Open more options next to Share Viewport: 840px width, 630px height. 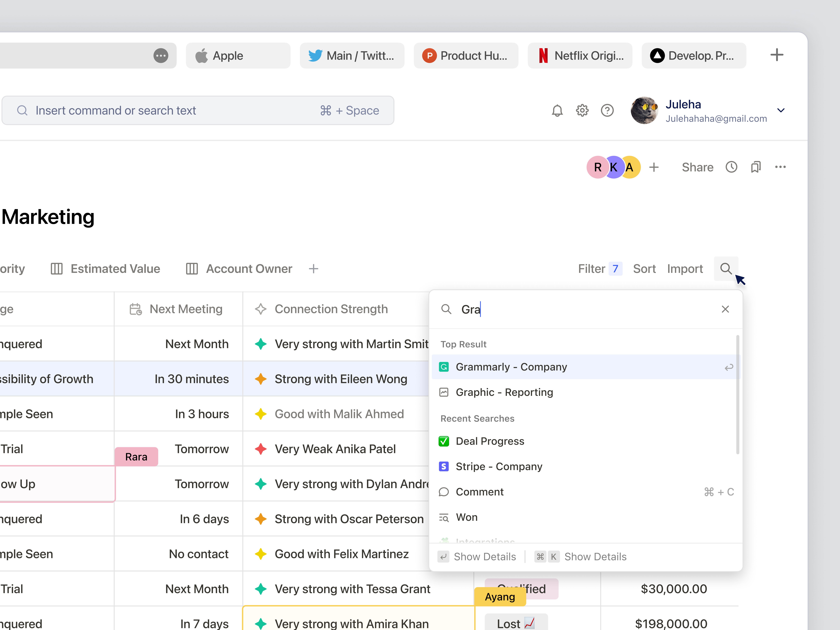click(x=780, y=167)
